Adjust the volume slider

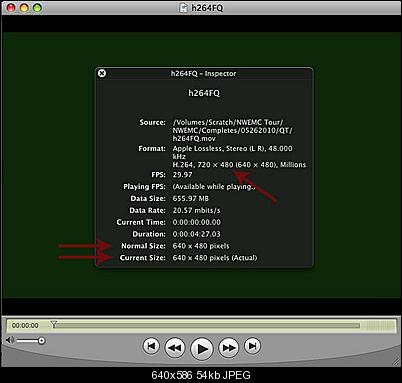pos(31,341)
